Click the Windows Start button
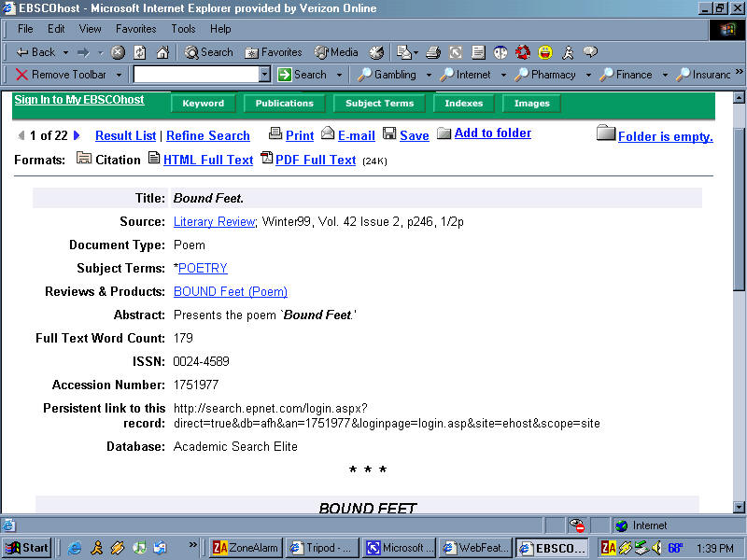747x560 pixels. (x=27, y=548)
